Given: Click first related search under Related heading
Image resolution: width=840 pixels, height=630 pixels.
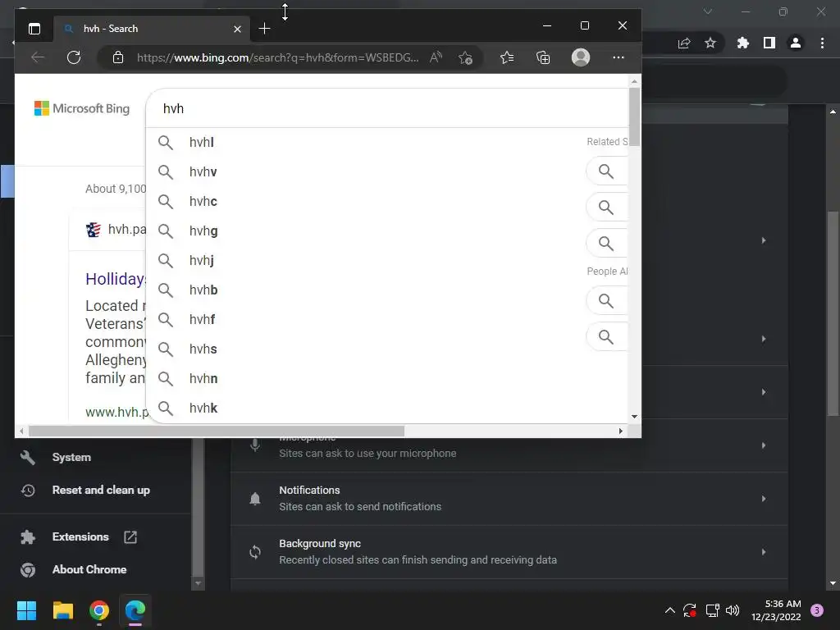Looking at the screenshot, I should [607, 171].
